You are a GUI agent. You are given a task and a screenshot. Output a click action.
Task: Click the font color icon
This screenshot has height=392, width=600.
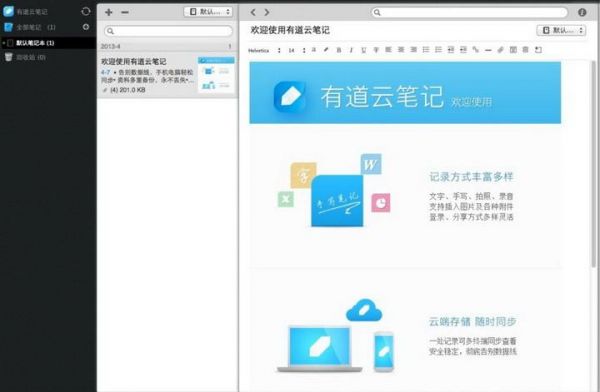click(314, 50)
